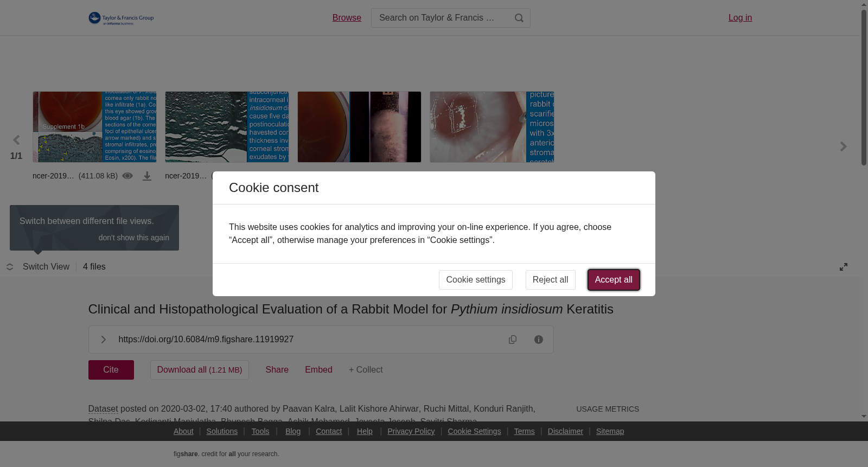
Task: Open the Solutions footer link
Action: 222,431
